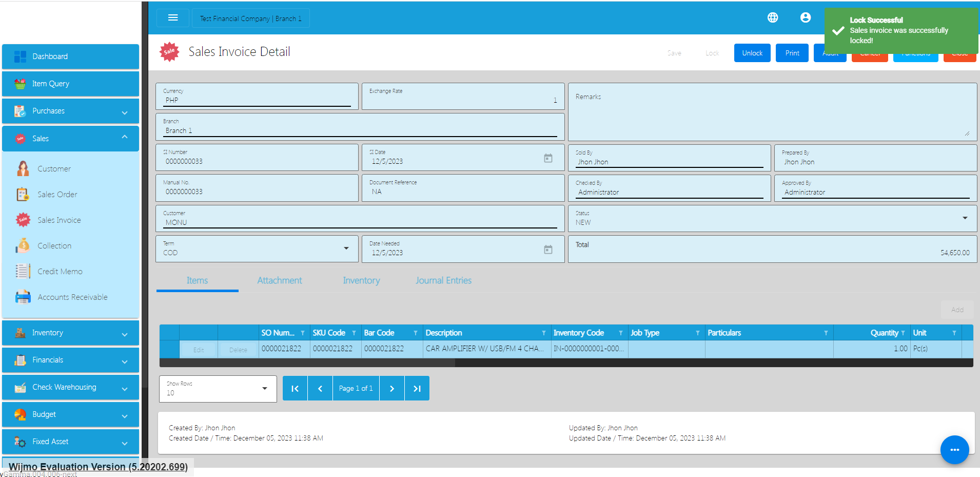
Task: Expand the Status dropdown
Action: click(965, 218)
